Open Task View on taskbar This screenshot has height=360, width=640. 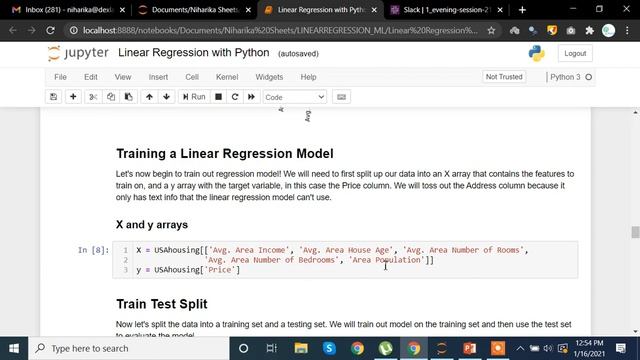point(271,348)
